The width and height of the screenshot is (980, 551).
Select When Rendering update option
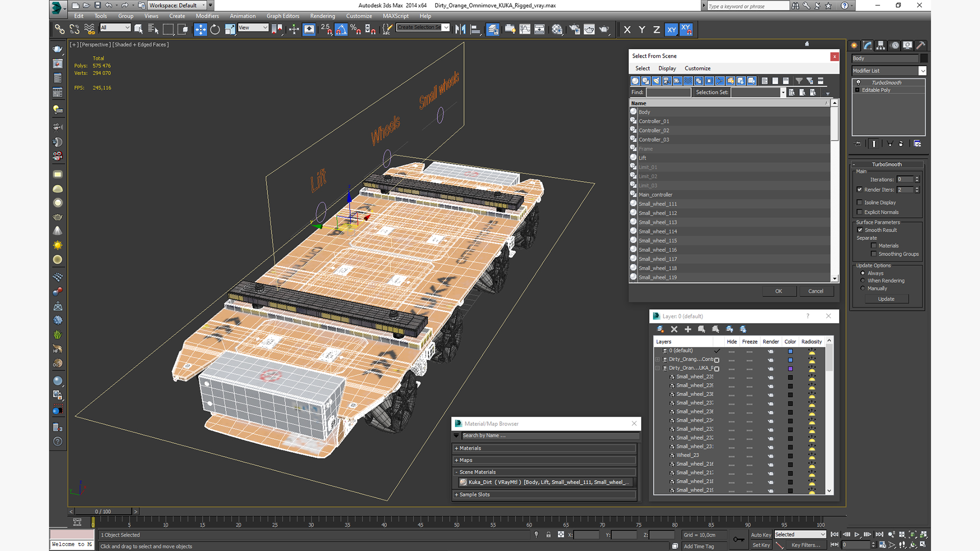tap(863, 281)
